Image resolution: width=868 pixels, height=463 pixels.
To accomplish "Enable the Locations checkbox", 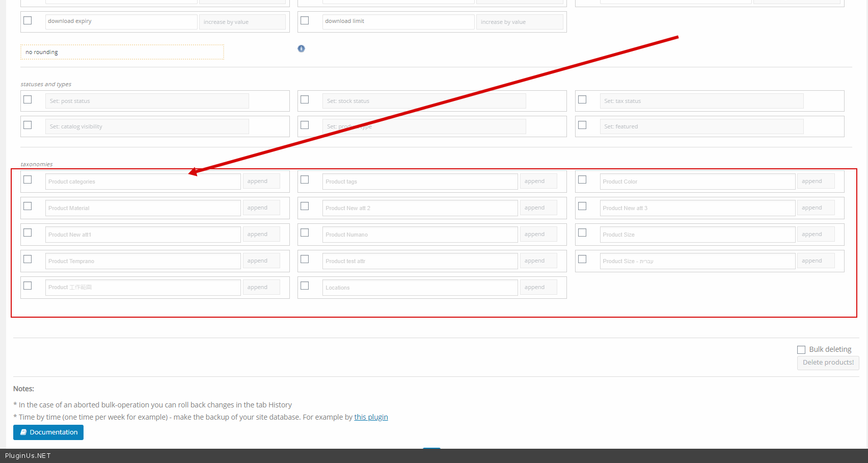I will click(305, 286).
